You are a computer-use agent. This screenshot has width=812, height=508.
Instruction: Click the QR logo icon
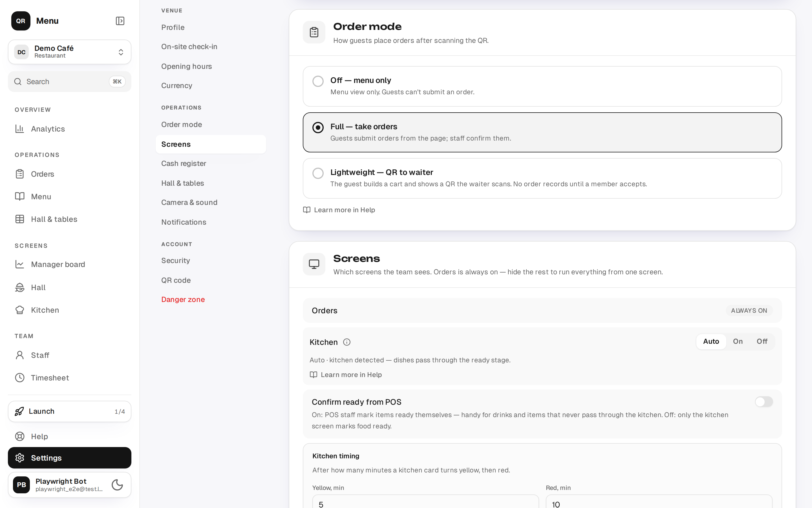coord(21,21)
